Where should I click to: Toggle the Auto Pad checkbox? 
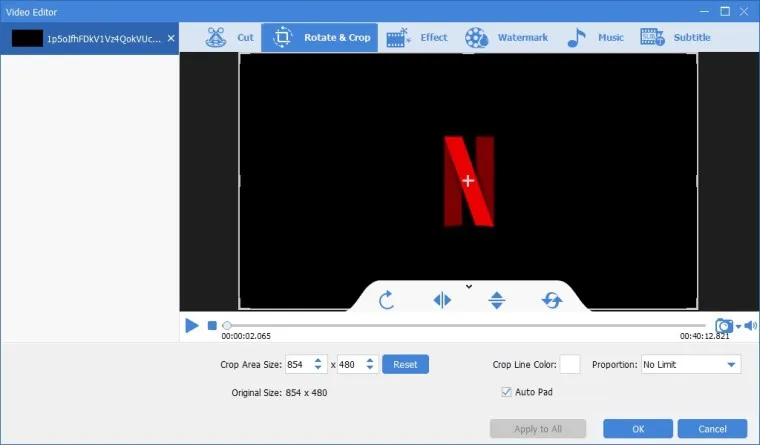click(507, 392)
